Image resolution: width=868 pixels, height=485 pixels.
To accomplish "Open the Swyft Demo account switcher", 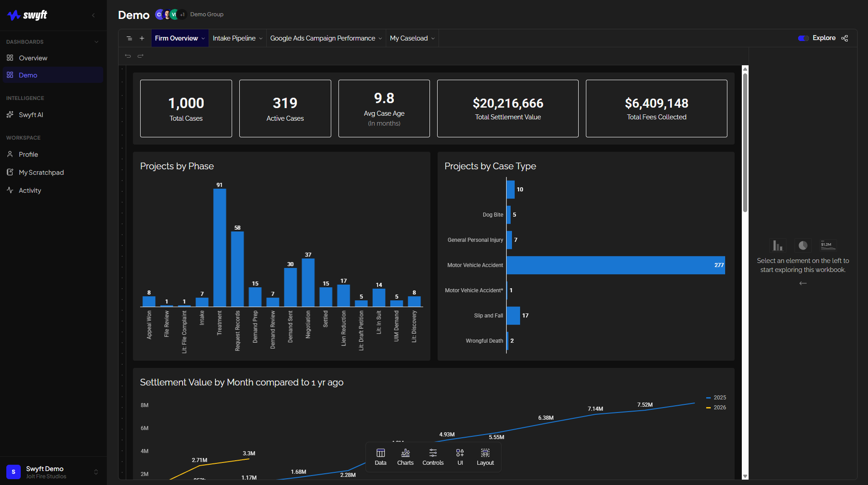I will 53,472.
